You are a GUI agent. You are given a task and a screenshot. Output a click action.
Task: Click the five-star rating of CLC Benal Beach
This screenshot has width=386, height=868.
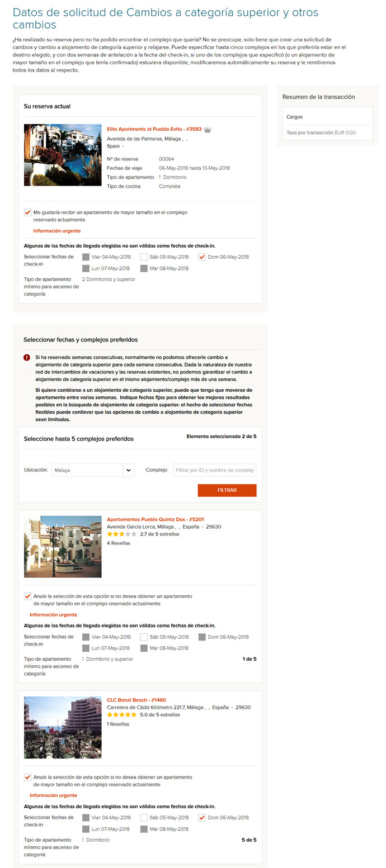coord(121,714)
